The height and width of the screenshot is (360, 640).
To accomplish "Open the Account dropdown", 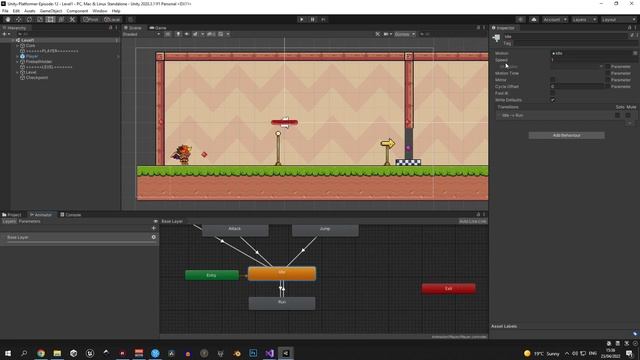I will pos(554,20).
